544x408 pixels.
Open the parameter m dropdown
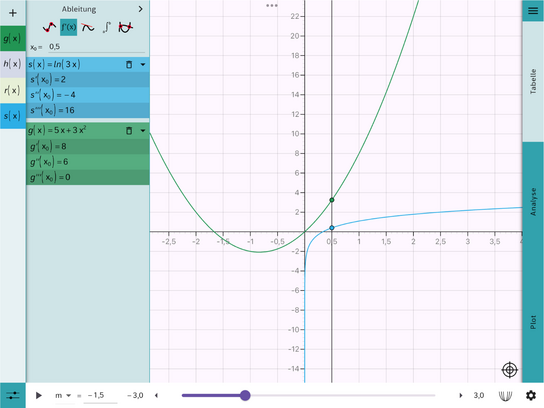63,396
